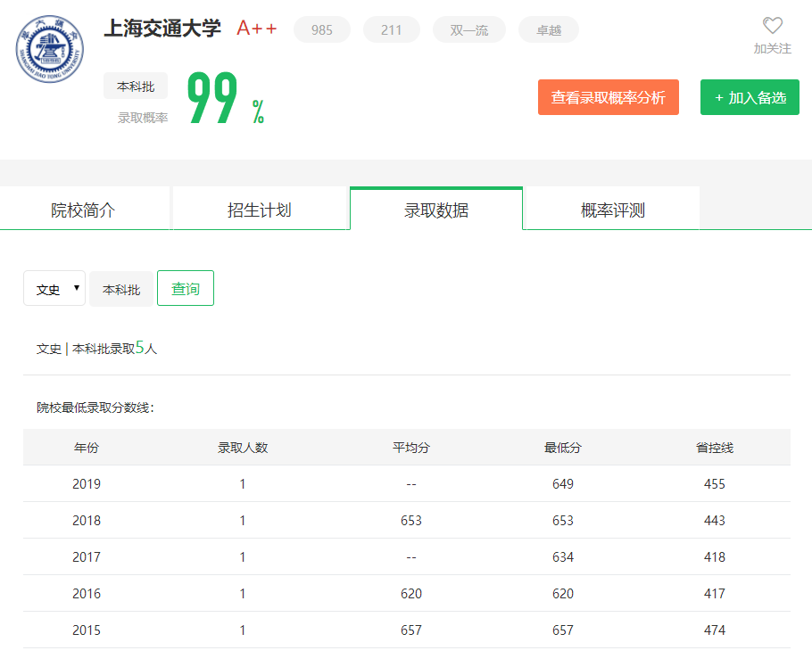This screenshot has height=667, width=812.
Task: Click the 查询 search button
Action: (186, 288)
